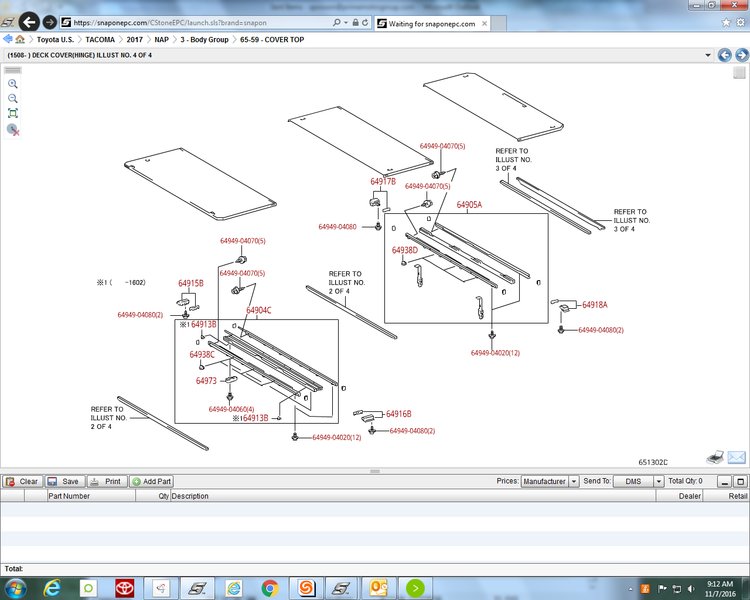Screen dimensions: 750x600
Task: Click the Save button
Action: click(x=64, y=481)
